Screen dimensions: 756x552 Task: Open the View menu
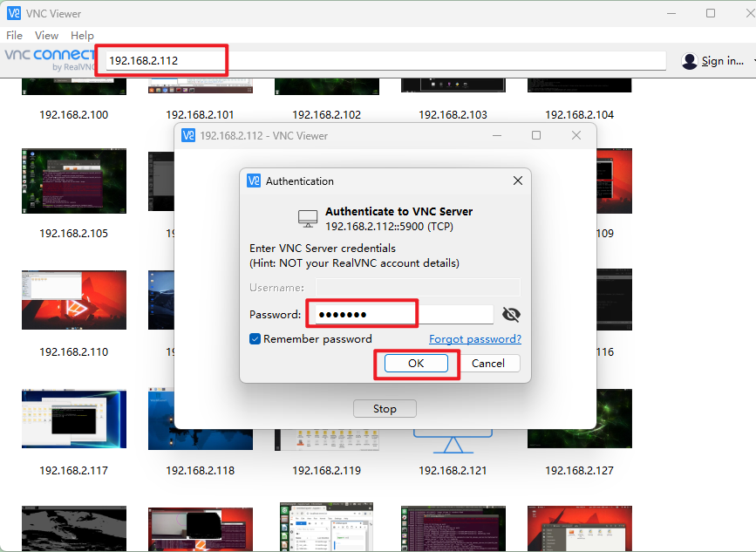pyautogui.click(x=46, y=36)
